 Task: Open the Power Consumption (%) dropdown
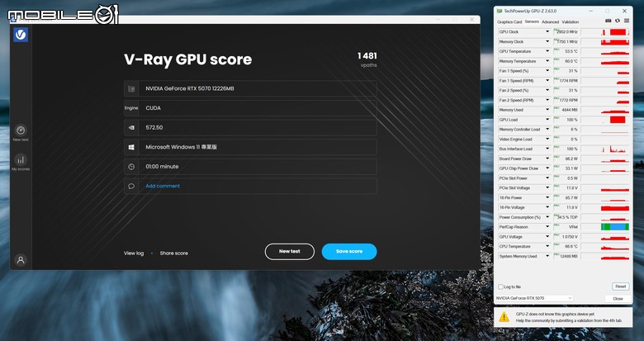tap(547, 217)
